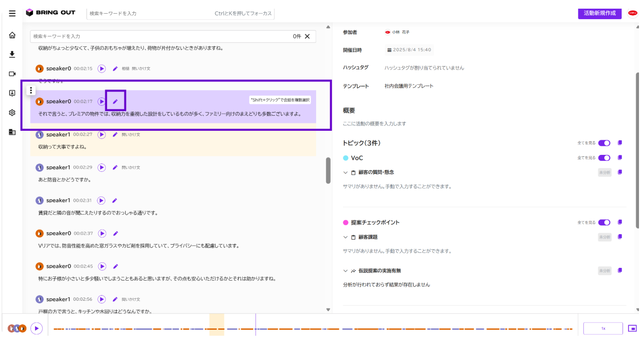Copy the 仮説提案の実施有無 section
The height and width of the screenshot is (338, 644).
[620, 271]
